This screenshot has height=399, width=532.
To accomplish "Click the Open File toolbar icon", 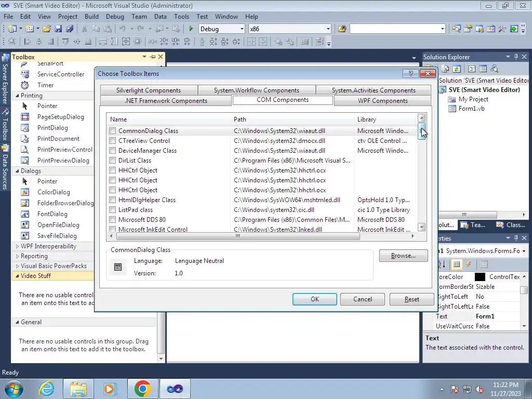I will tap(46, 29).
